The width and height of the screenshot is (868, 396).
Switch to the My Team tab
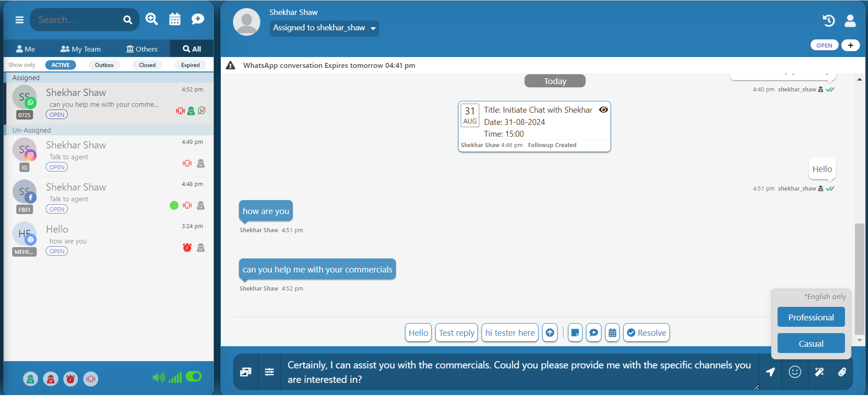81,49
